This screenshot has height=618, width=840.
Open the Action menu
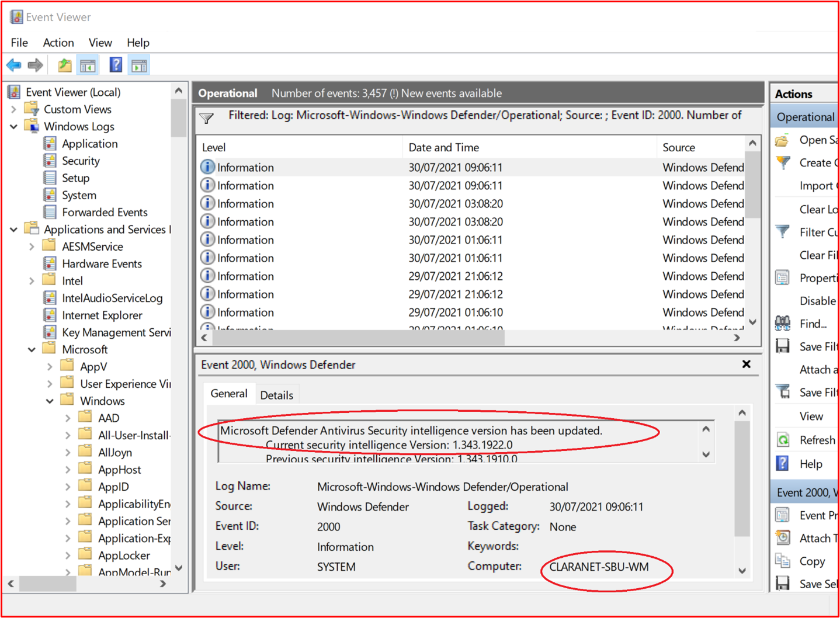click(x=58, y=43)
